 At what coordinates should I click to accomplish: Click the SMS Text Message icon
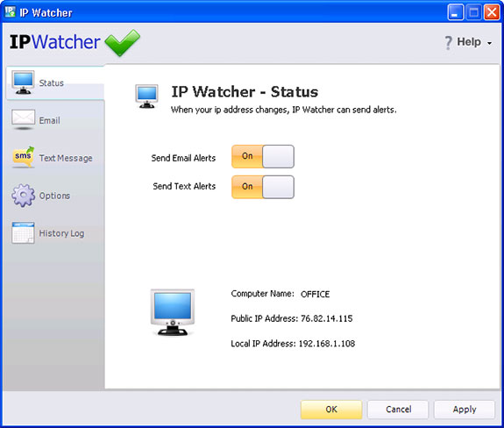24,157
